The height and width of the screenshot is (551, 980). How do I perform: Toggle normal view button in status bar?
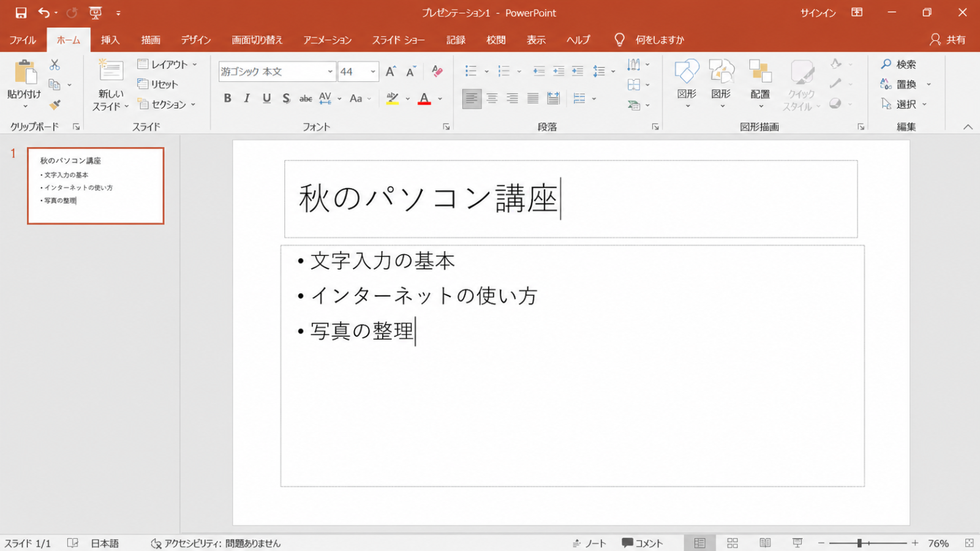[700, 543]
